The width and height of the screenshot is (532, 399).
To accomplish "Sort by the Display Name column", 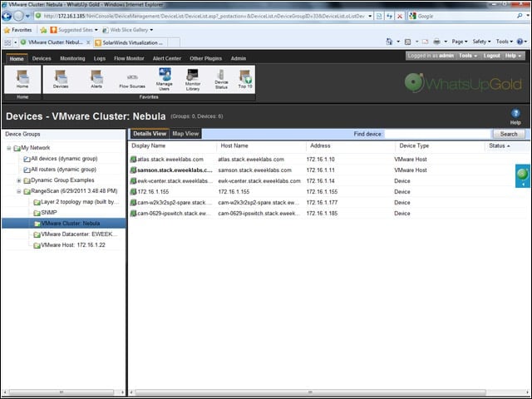I will coord(148,146).
